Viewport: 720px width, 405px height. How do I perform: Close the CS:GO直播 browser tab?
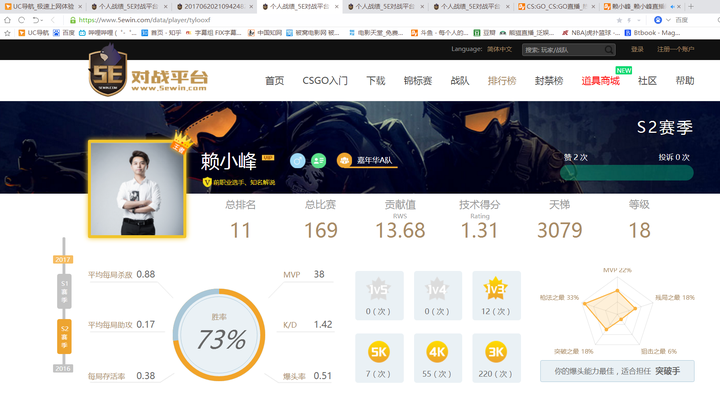point(593,6)
